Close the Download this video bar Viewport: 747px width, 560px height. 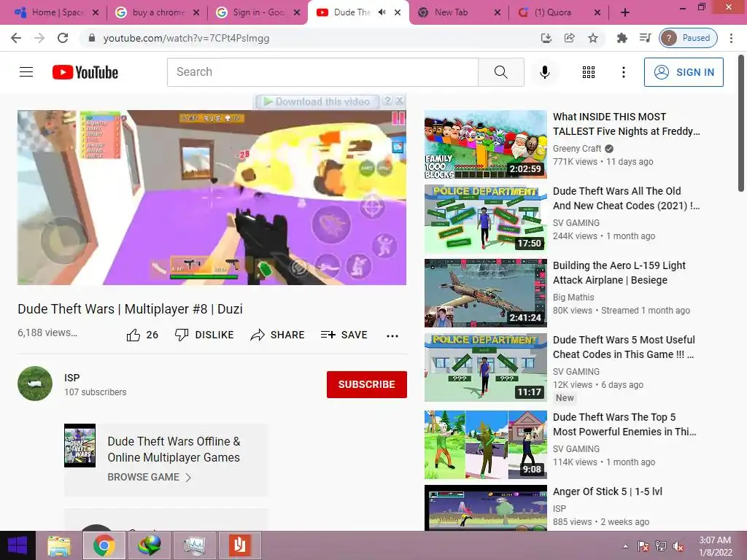click(x=400, y=101)
